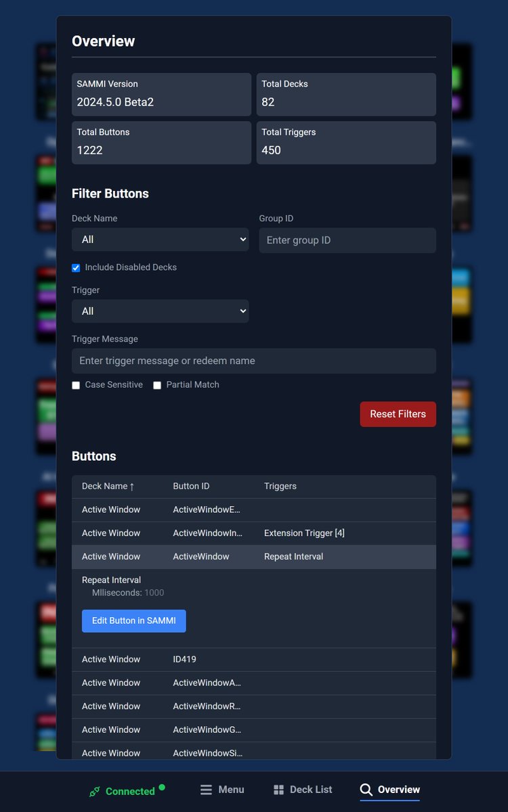Open the Menu tab label
This screenshot has height=812, width=508.
[x=231, y=790]
